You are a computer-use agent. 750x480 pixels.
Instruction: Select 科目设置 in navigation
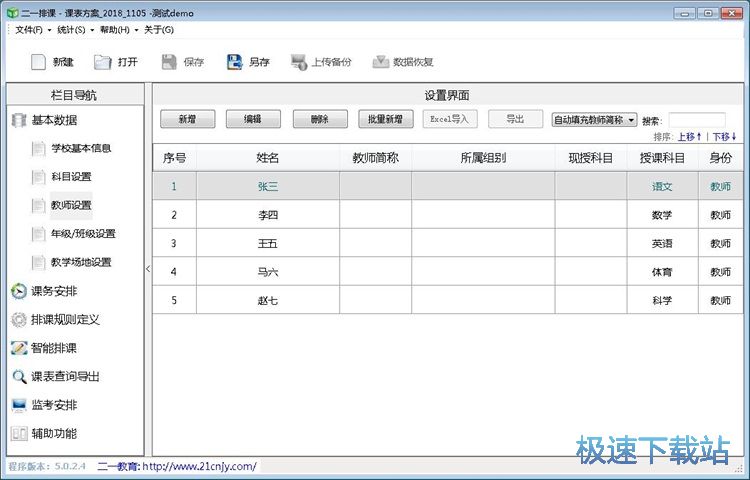(71, 177)
